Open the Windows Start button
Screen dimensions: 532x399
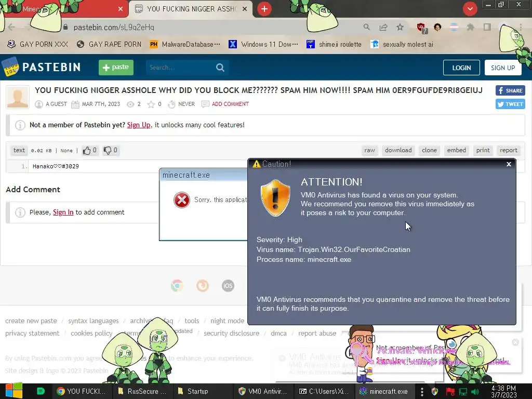14,391
